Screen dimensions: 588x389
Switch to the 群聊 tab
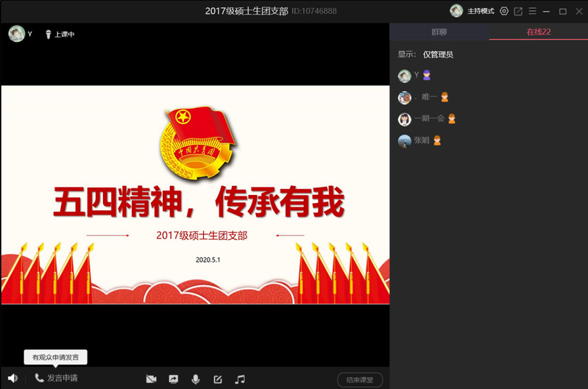click(439, 32)
